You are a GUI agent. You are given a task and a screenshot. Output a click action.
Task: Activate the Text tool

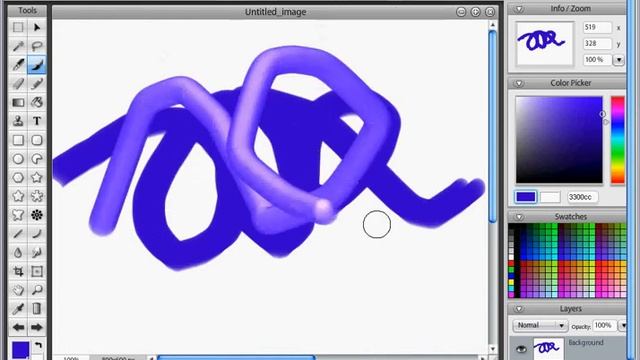coord(37,121)
